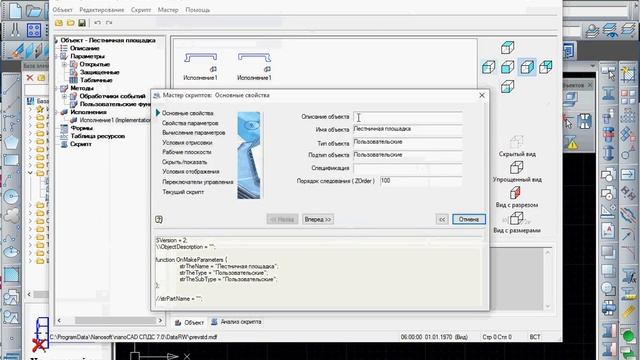640x360 pixels.
Task: Click the Порядок следования (ZOrder) field
Action: click(x=421, y=181)
